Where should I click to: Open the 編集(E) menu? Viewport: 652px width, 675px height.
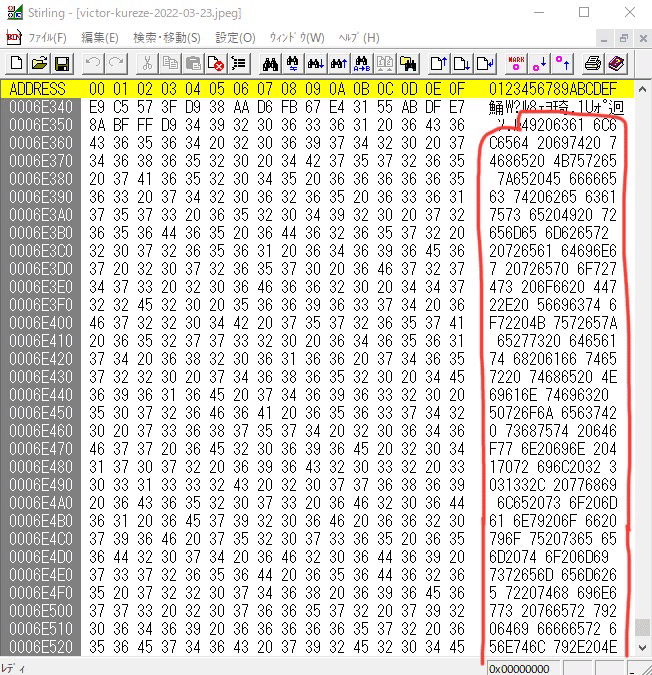[x=99, y=38]
